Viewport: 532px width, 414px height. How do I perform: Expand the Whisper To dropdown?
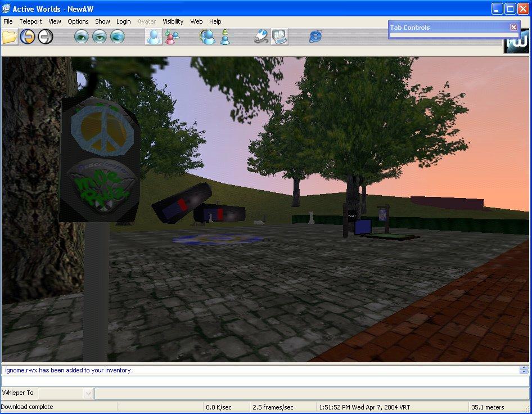click(88, 394)
